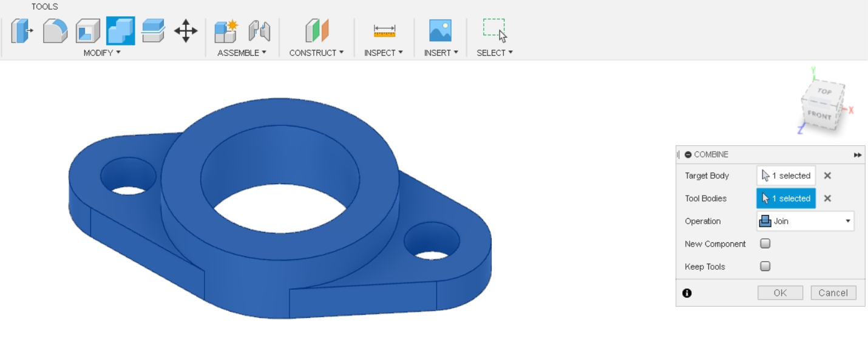Select the Move/Copy arrows icon
868x356 pixels.
186,30
